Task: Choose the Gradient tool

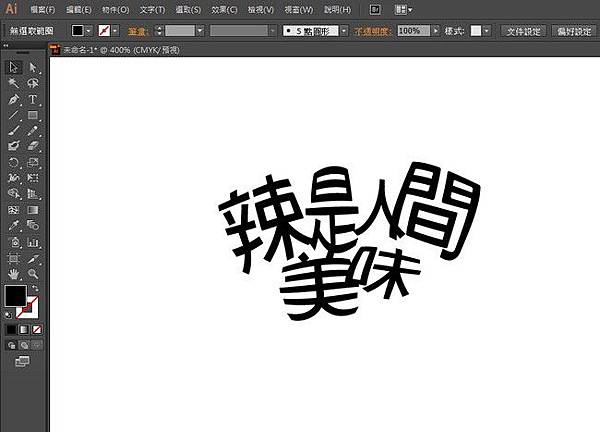Action: (x=33, y=210)
